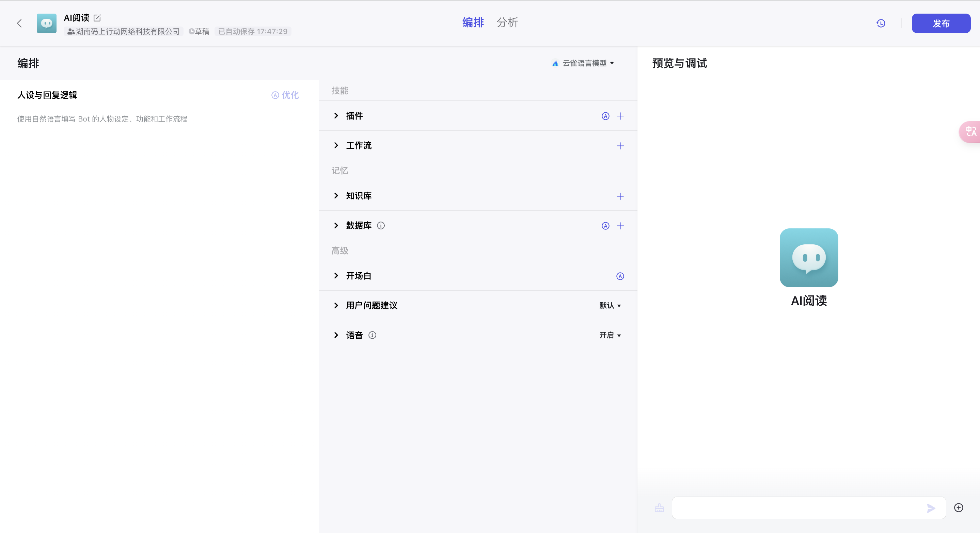This screenshot has width=980, height=533.
Task: Toggle the A icon beside 开场白
Action: (620, 276)
